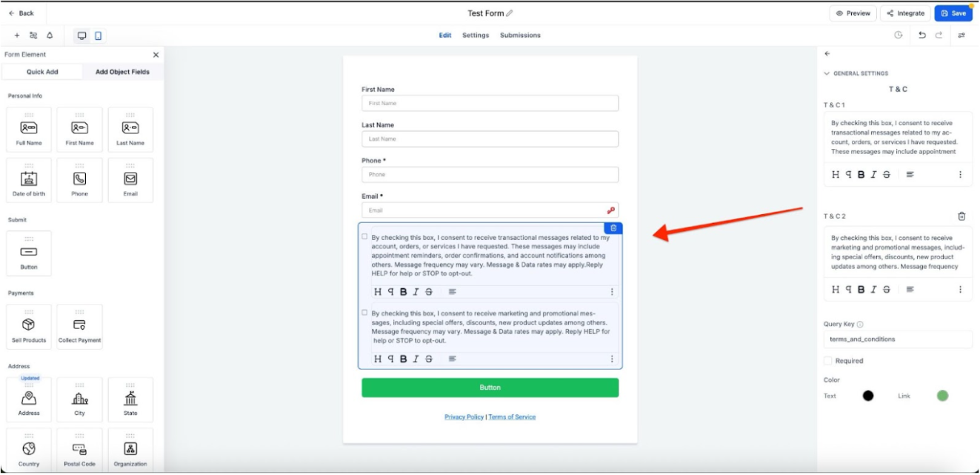Viewport: 980px width, 475px height.
Task: Check the transactional messages consent checkbox
Action: point(364,237)
